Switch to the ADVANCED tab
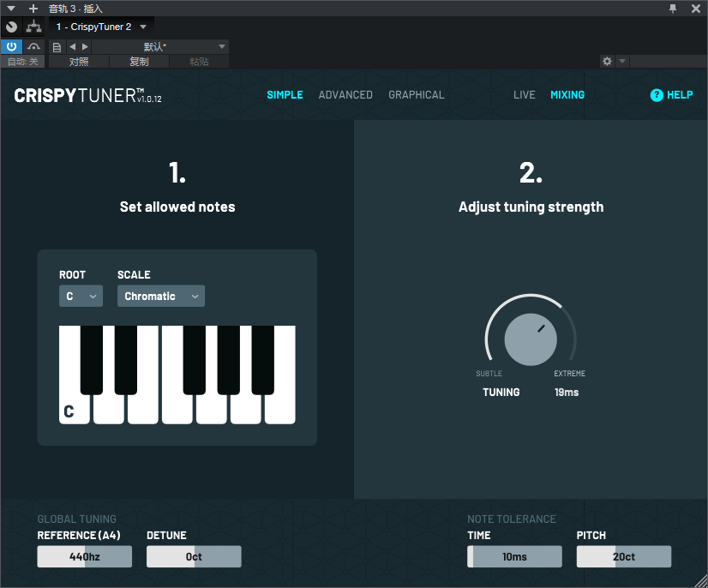This screenshot has width=708, height=588. 345,95
